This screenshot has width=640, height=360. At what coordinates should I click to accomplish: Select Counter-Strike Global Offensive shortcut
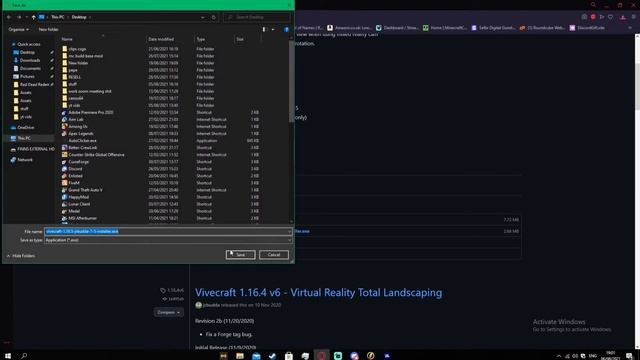click(96, 155)
